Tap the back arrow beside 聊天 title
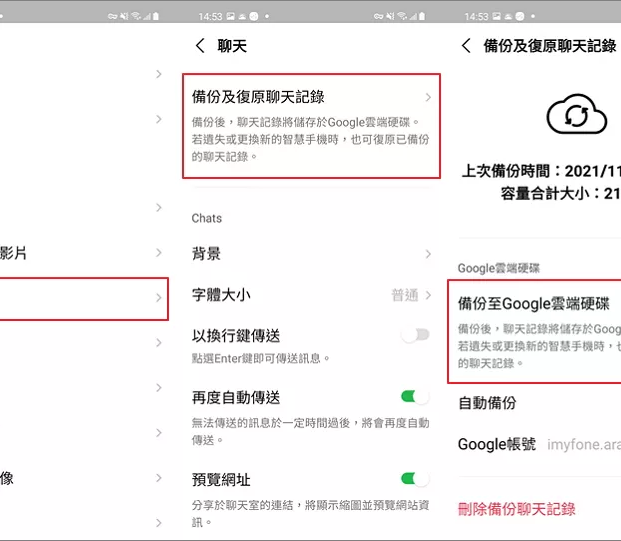Image resolution: width=621 pixels, height=541 pixels. pos(200,46)
